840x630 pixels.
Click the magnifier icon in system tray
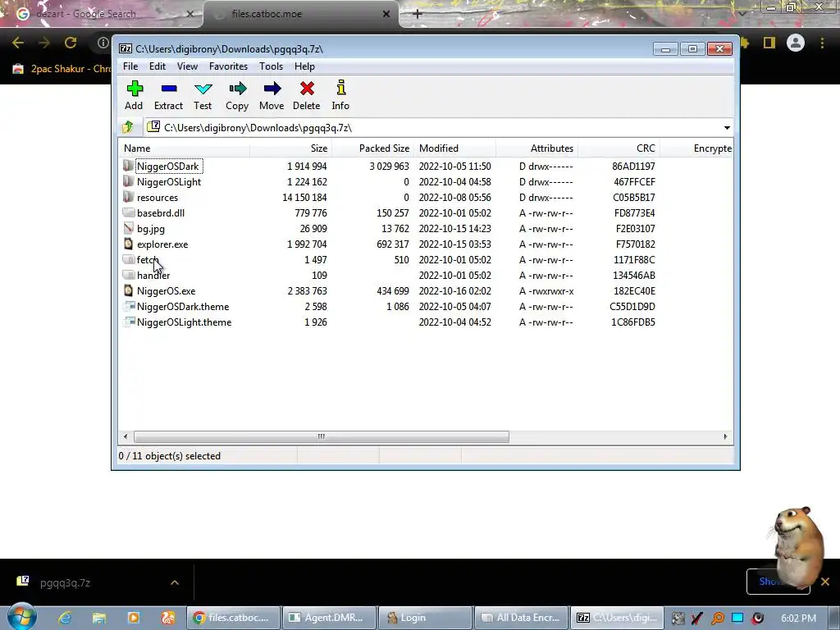(717, 619)
